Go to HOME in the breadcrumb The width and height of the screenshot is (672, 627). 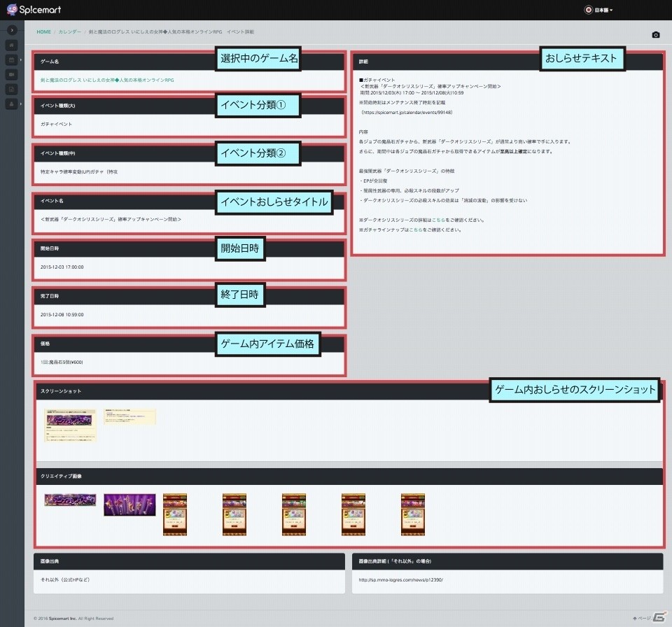tap(43, 31)
